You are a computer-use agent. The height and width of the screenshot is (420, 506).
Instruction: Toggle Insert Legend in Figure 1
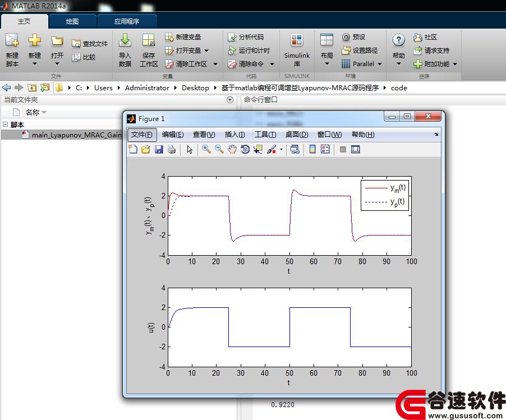(x=325, y=149)
